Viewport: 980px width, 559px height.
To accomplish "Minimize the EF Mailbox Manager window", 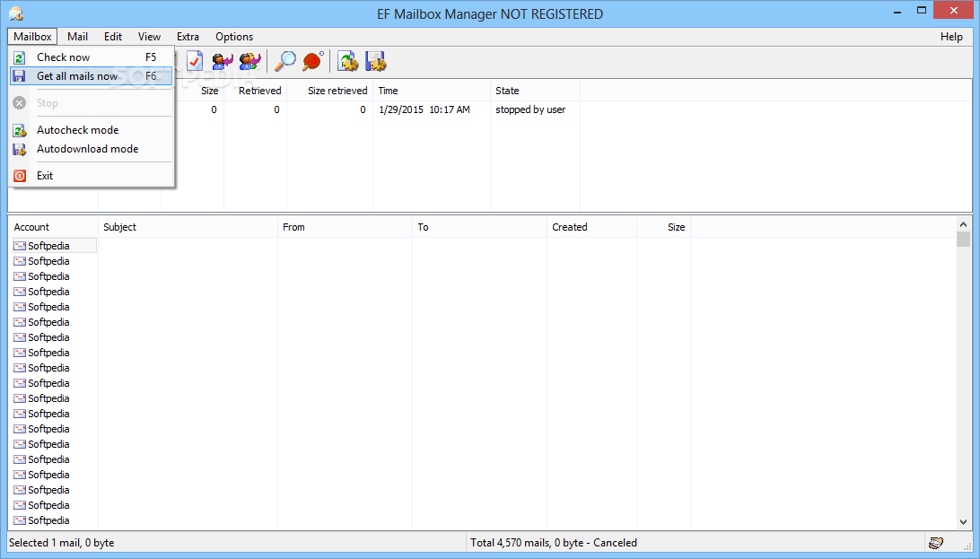I will point(897,12).
